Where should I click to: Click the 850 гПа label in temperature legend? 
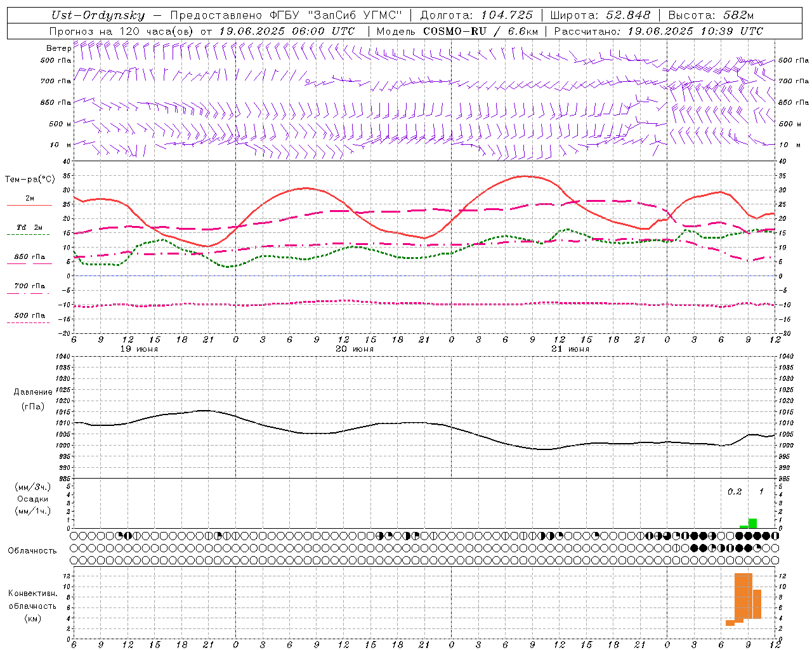[30, 256]
